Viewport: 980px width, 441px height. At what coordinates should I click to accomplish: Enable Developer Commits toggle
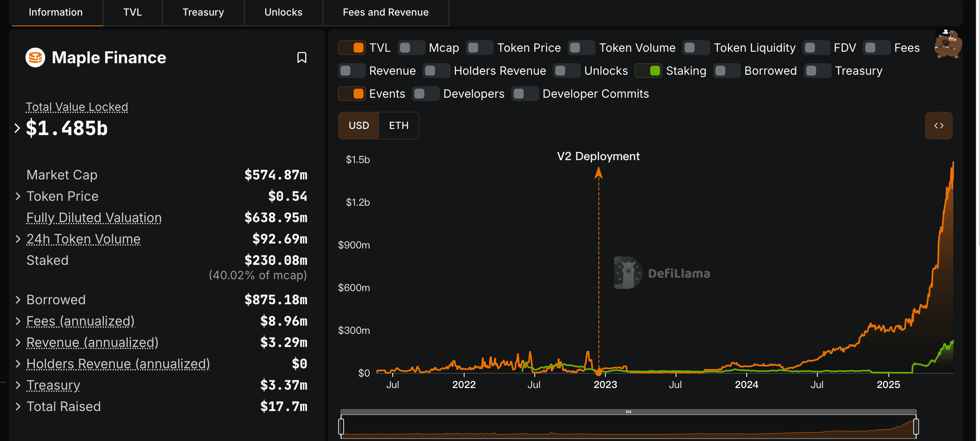tap(525, 94)
